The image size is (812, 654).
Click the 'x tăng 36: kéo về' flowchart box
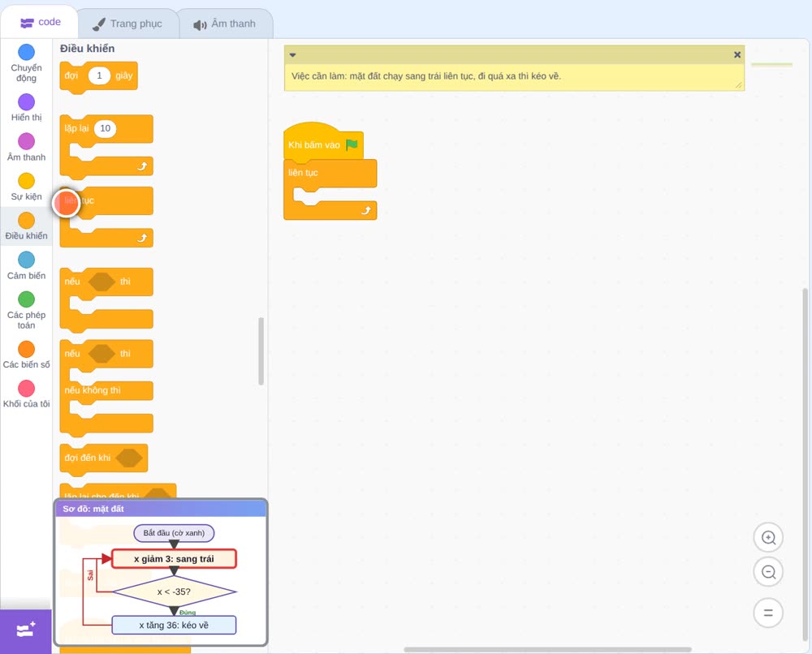pyautogui.click(x=174, y=625)
